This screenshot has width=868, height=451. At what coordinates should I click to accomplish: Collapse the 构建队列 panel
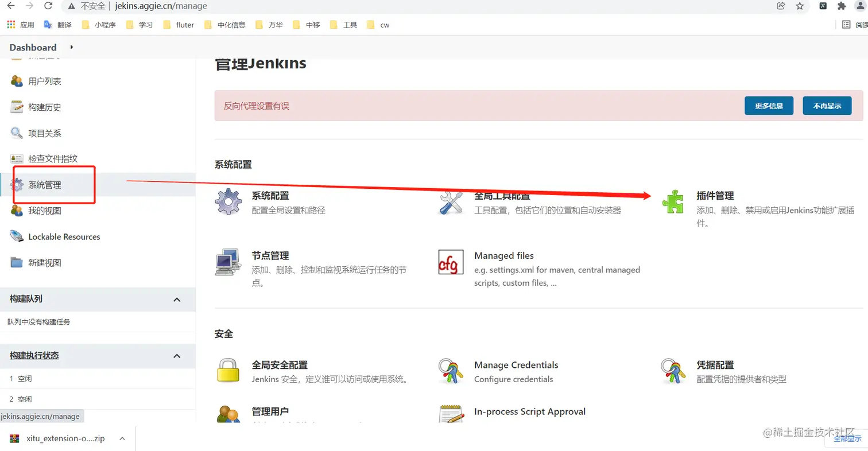[177, 299]
